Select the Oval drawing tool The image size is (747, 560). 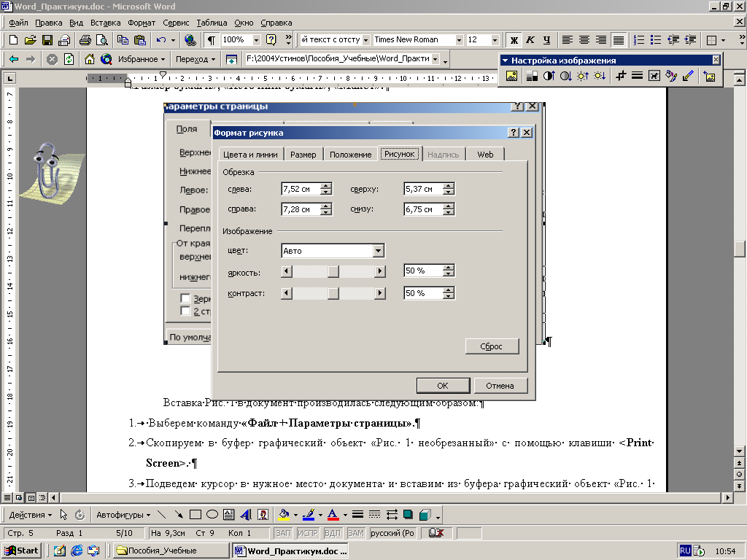pyautogui.click(x=212, y=515)
